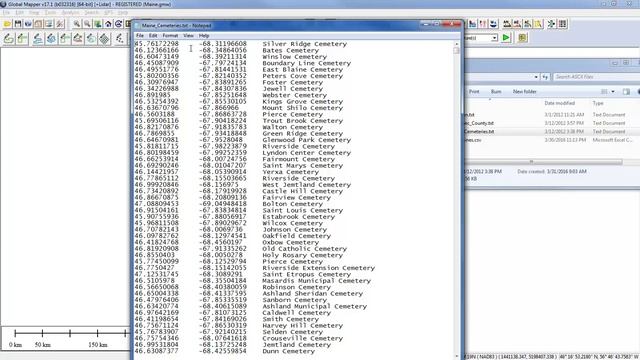Viewport: 640px width, 360px height.
Task: Toggle the Explorer preview pane icon
Action: click(x=627, y=91)
